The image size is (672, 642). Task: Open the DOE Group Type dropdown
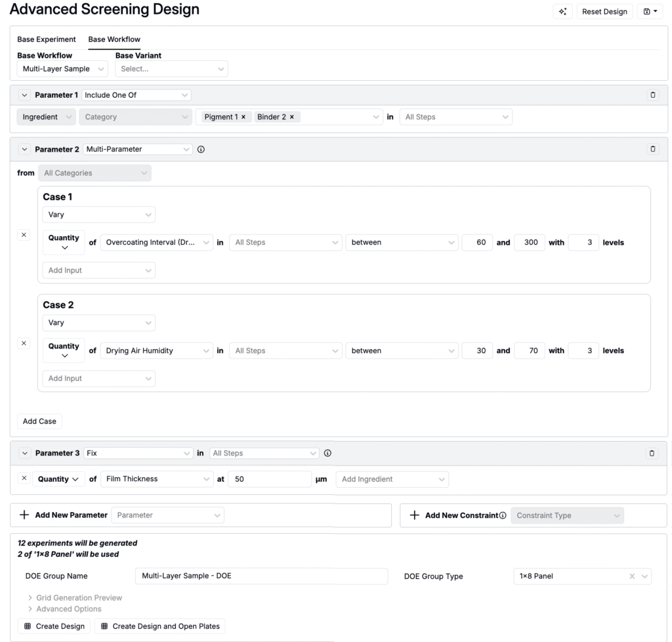click(581, 576)
